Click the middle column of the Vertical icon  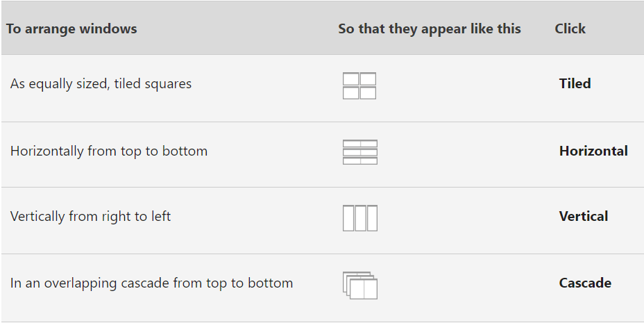coord(359,218)
